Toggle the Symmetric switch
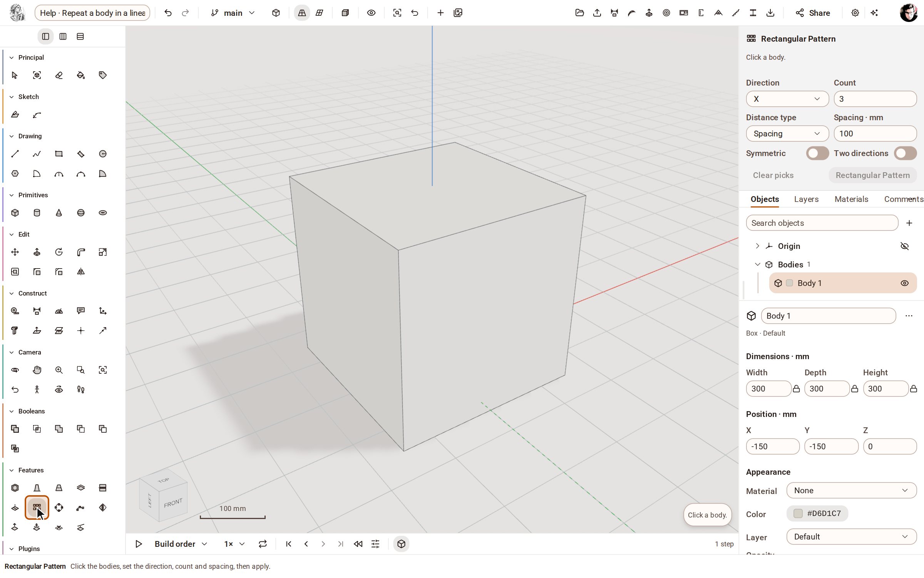 (817, 153)
